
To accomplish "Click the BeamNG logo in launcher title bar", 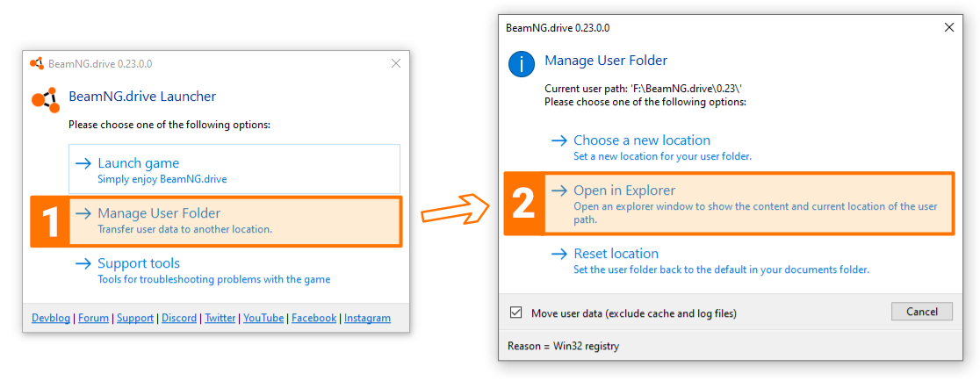I will 37,64.
